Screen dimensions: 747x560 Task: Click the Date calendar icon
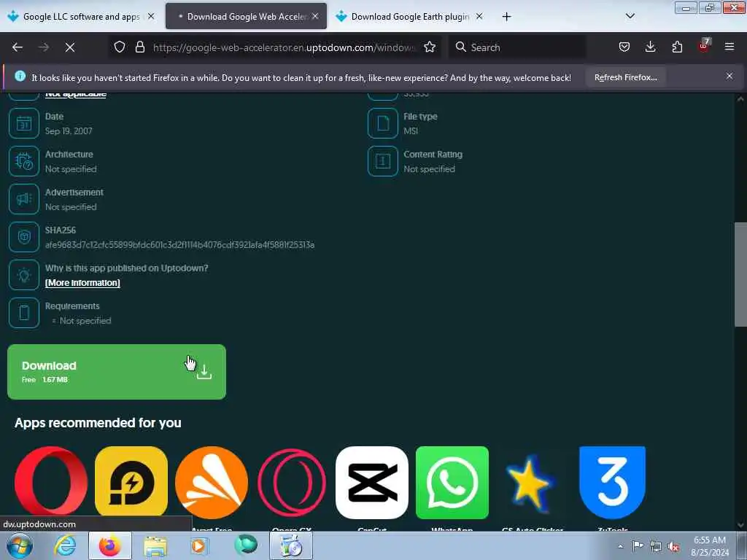coord(24,123)
